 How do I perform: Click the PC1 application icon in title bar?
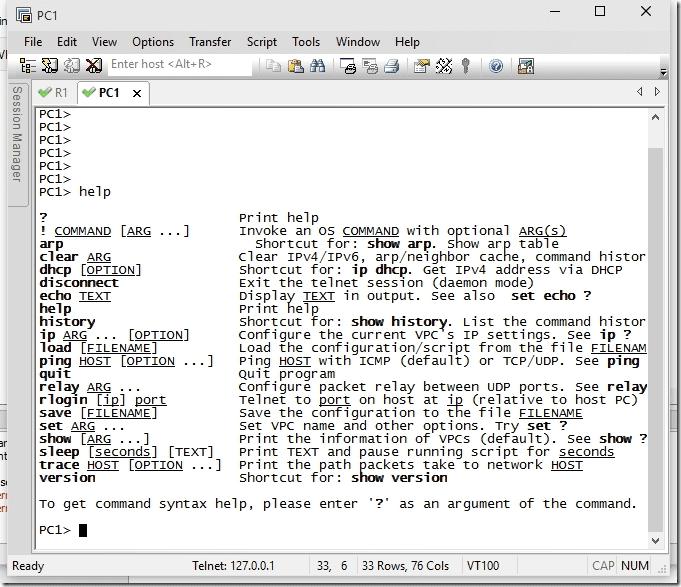(24, 15)
